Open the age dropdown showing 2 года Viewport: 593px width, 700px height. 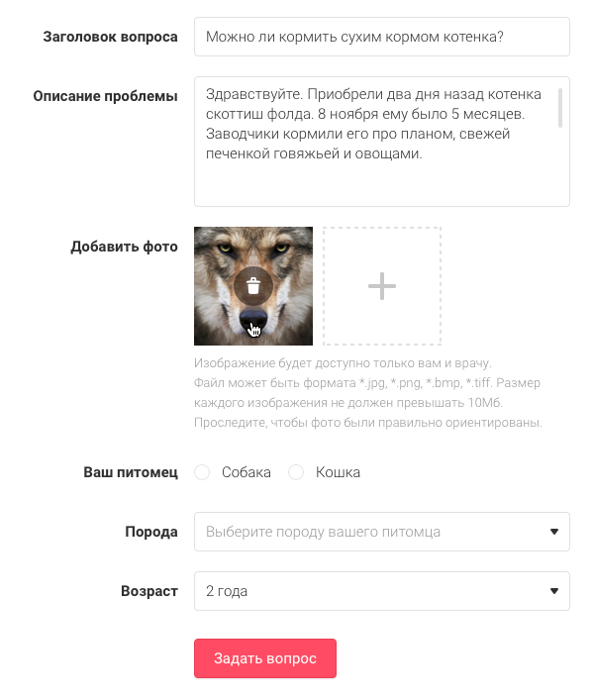click(x=382, y=591)
